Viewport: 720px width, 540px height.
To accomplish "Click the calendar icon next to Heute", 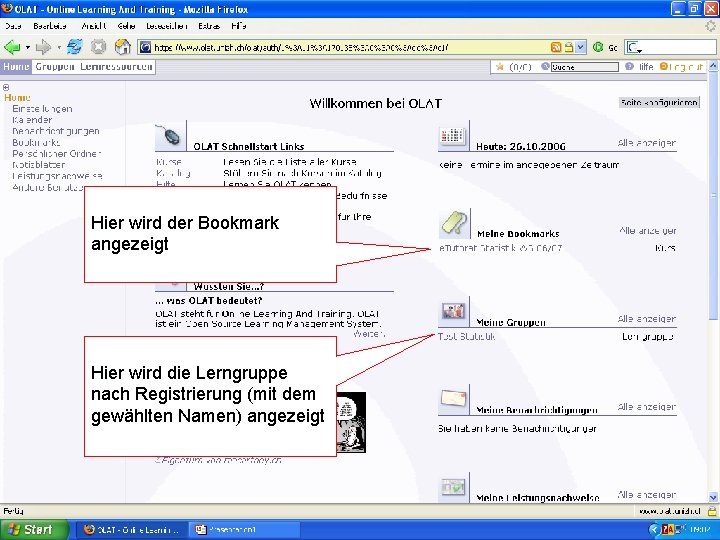I will coord(453,136).
